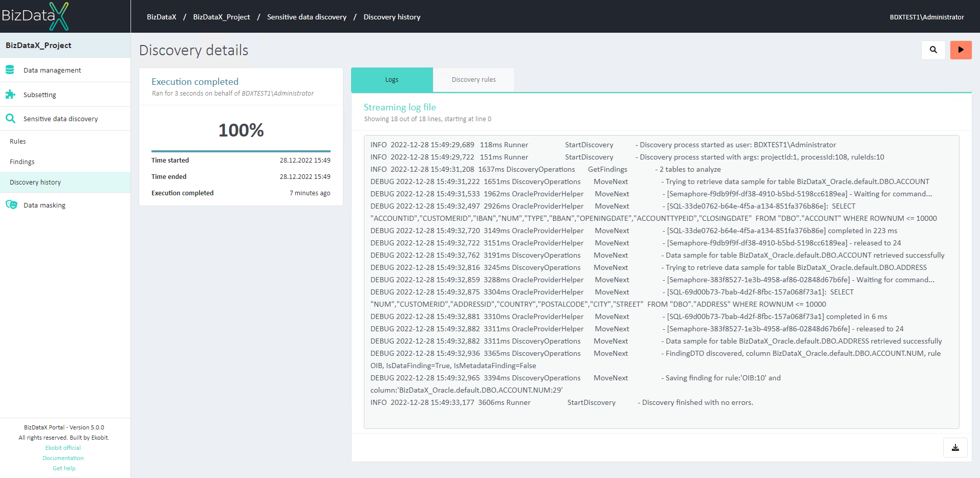Select Sensitive data discovery in the sidebar
This screenshot has width=980, height=478.
65,119
